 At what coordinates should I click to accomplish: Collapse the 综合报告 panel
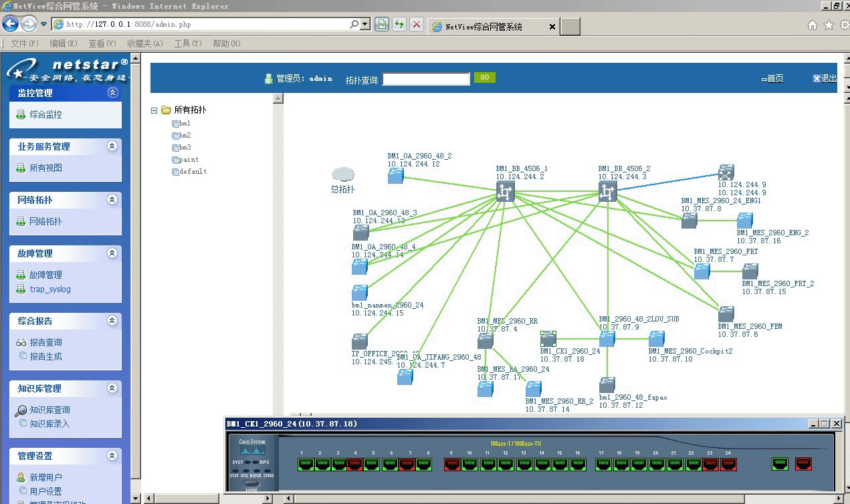(x=112, y=321)
